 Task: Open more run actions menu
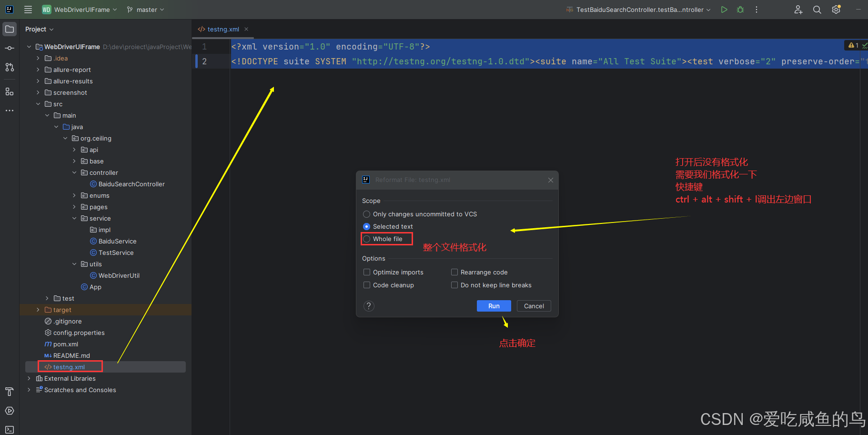[x=757, y=10]
